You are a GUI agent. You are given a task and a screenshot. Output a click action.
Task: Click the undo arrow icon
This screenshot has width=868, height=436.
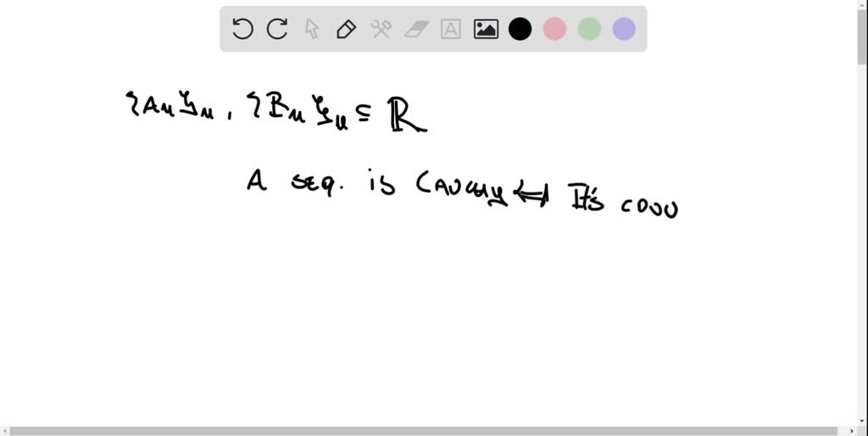(x=242, y=29)
